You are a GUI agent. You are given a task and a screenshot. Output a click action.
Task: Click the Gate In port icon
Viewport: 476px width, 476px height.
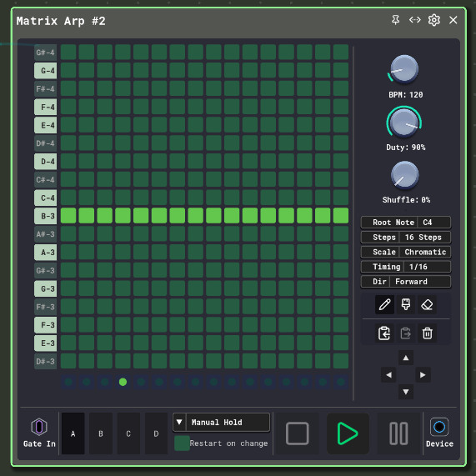39,427
